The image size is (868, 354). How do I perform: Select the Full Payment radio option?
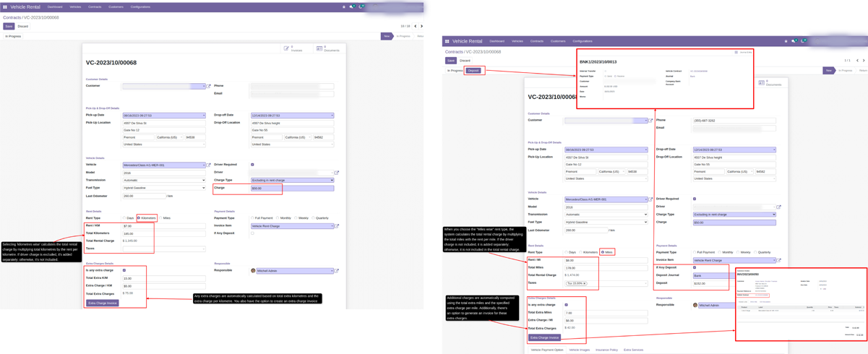tap(252, 218)
